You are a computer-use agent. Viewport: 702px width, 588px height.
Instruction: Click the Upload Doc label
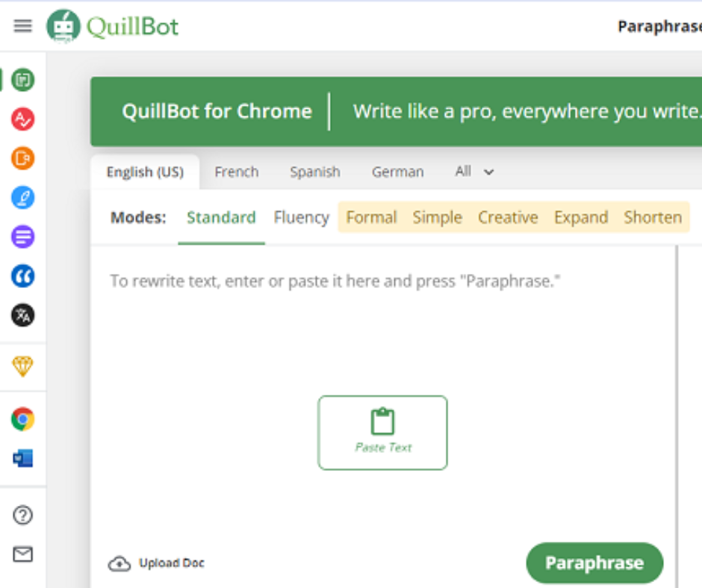pos(172,563)
